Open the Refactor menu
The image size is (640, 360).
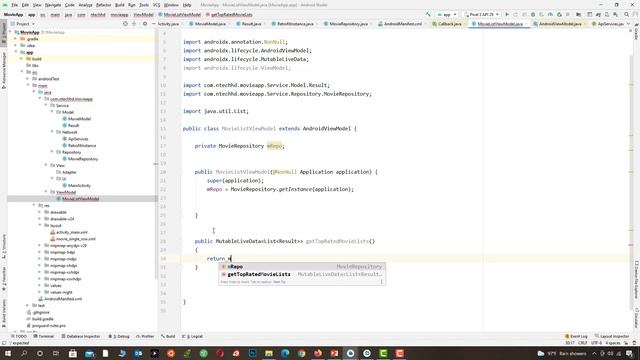[x=103, y=5]
